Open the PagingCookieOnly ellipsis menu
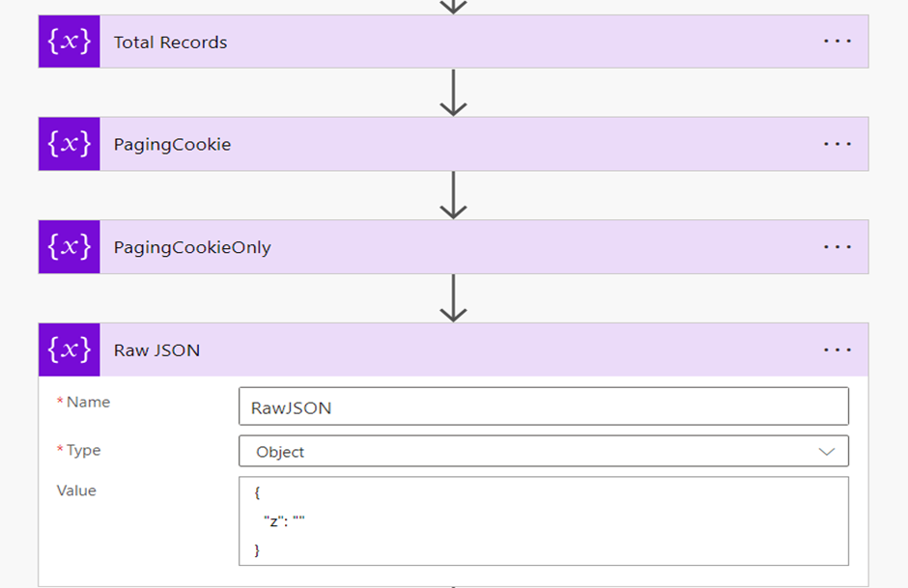908x588 pixels. 837,247
